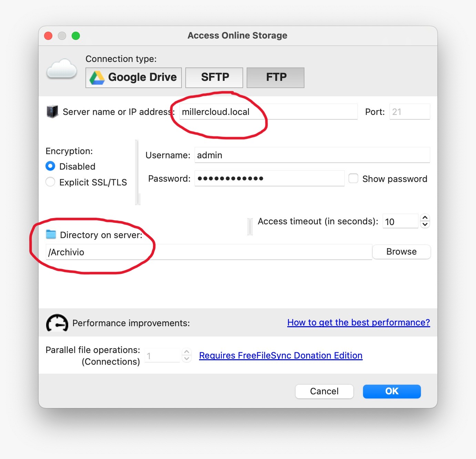
Task: Cancel the Access Online Storage dialog
Action: [x=324, y=391]
